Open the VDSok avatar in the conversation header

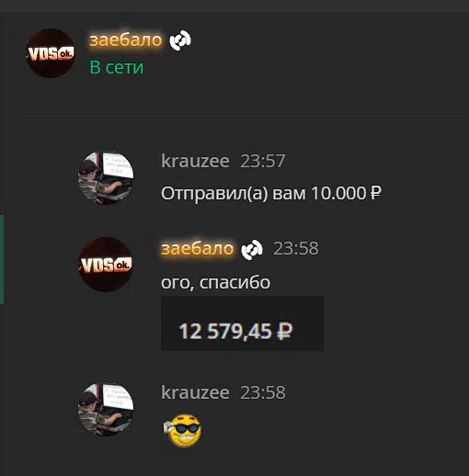coord(51,53)
